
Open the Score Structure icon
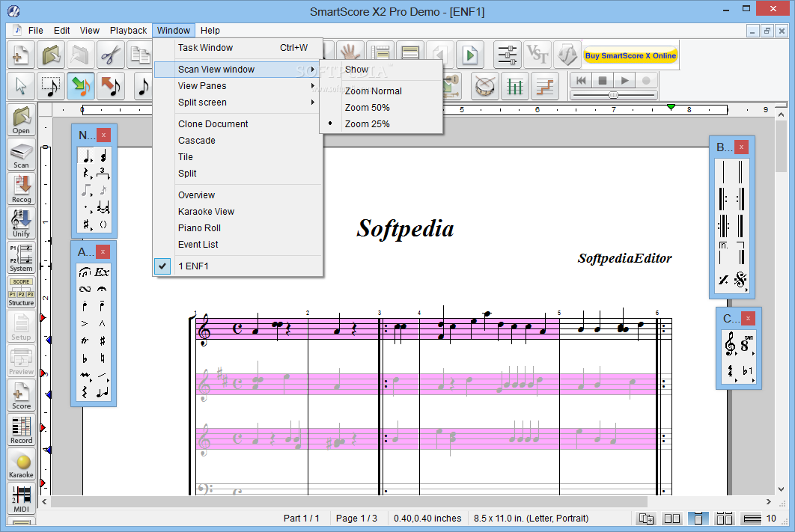21,293
